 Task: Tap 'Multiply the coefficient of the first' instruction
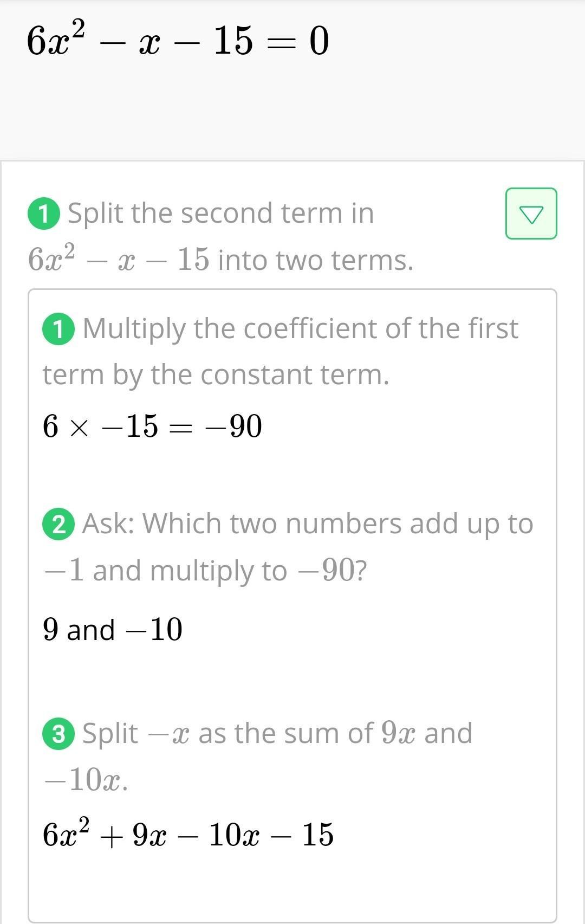coord(300,328)
